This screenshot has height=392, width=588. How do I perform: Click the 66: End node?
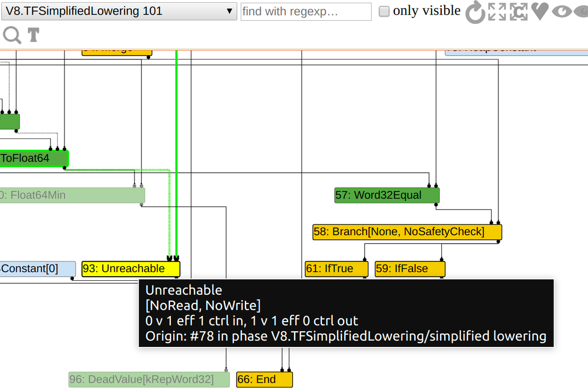(x=265, y=380)
